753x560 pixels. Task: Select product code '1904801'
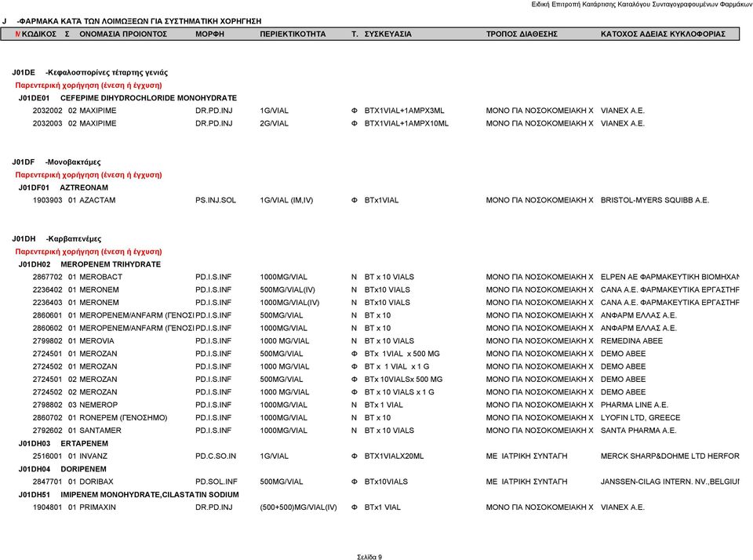[x=48, y=507]
